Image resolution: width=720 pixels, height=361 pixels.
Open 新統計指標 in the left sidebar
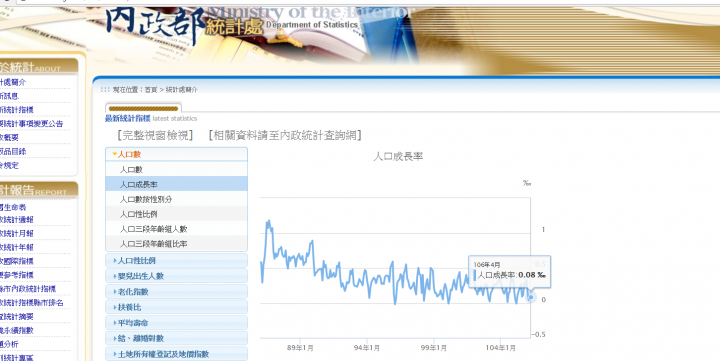(x=17, y=110)
